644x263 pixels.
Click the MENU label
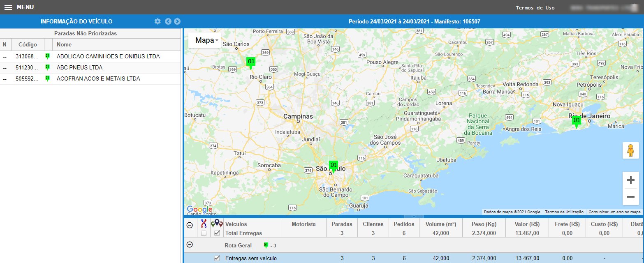coord(25,7)
